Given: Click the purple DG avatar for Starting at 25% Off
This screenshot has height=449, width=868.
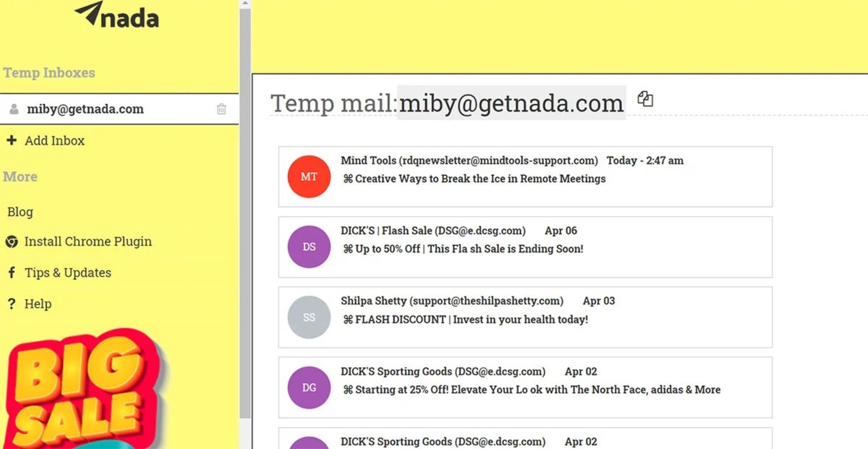Looking at the screenshot, I should [x=309, y=388].
